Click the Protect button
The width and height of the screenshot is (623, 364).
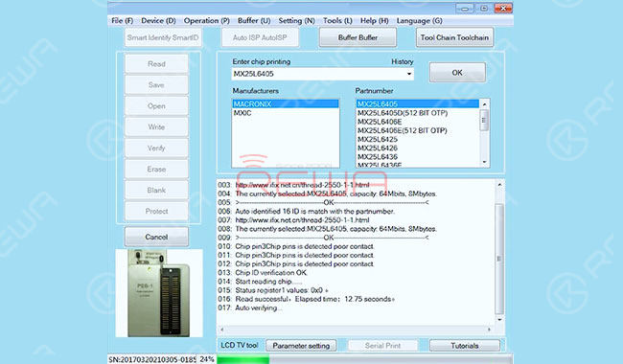coord(156,211)
